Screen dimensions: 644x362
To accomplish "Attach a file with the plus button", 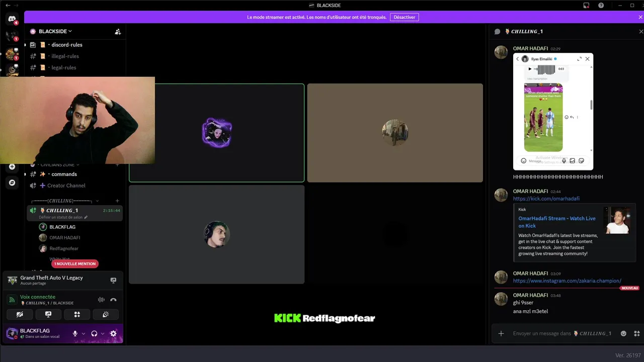I will point(501,333).
